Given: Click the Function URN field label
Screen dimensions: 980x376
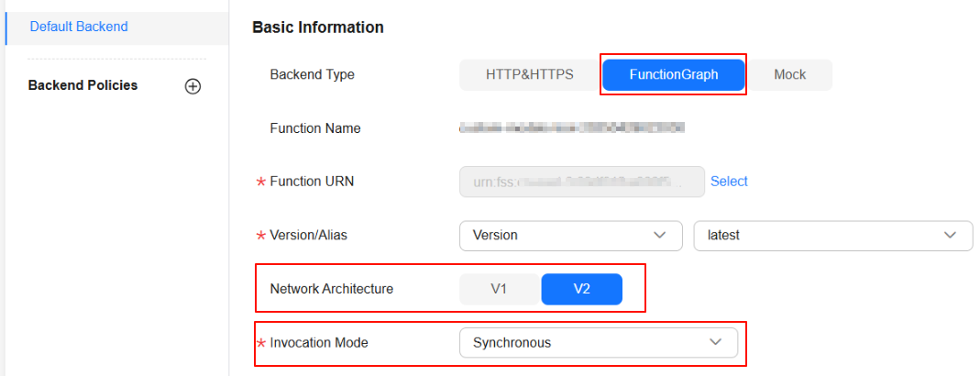Looking at the screenshot, I should click(x=312, y=182).
